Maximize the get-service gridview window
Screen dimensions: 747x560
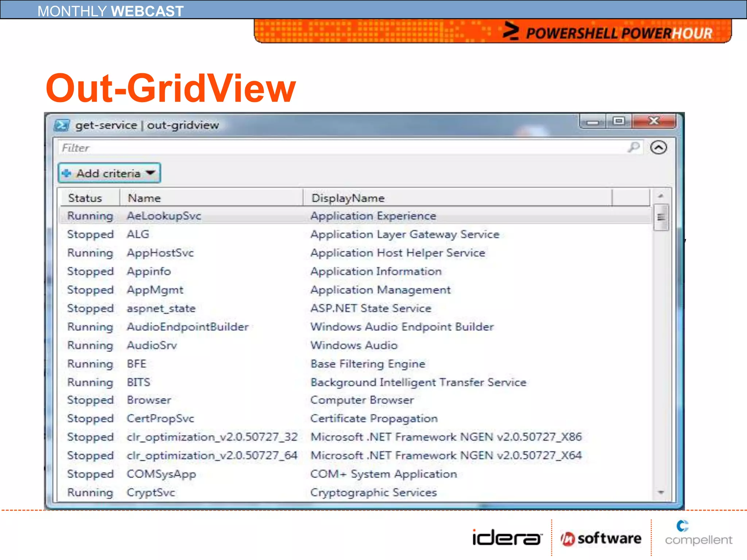pyautogui.click(x=619, y=121)
